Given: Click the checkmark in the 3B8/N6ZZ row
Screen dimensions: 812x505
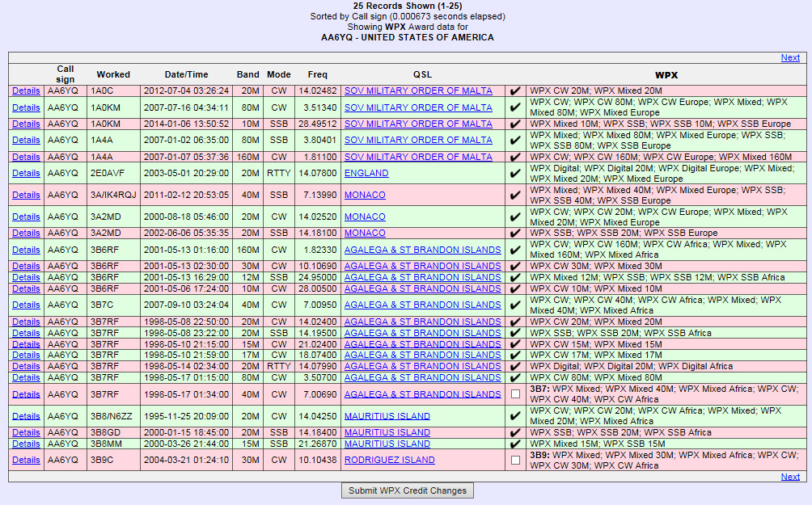Looking at the screenshot, I should tap(515, 417).
